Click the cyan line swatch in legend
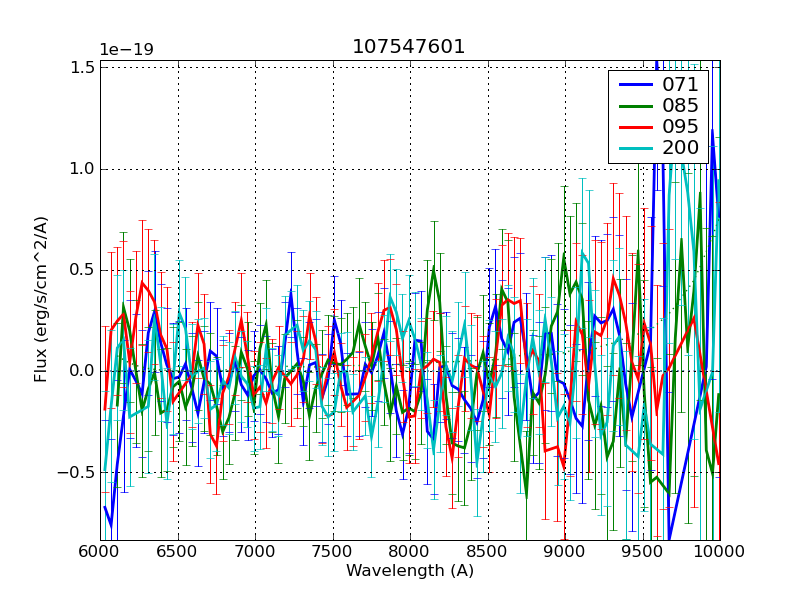Viewport: 800px width, 600px height. point(634,148)
